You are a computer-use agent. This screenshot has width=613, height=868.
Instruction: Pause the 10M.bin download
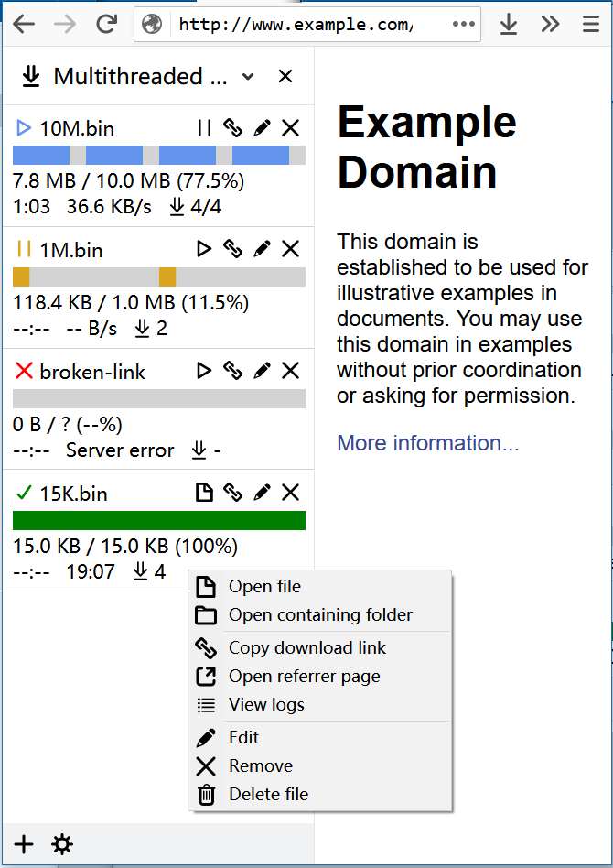[x=204, y=128]
